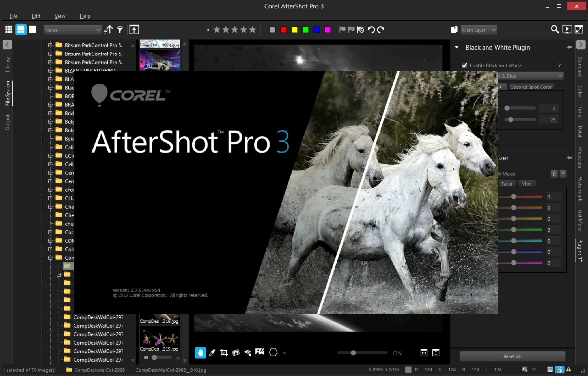Toggle the pick flag on image

click(342, 29)
